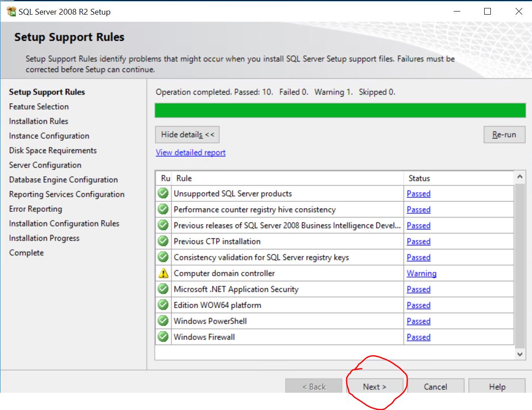Screen dimensions: 532x410
Task: Click the Status column header
Action: coord(459,178)
